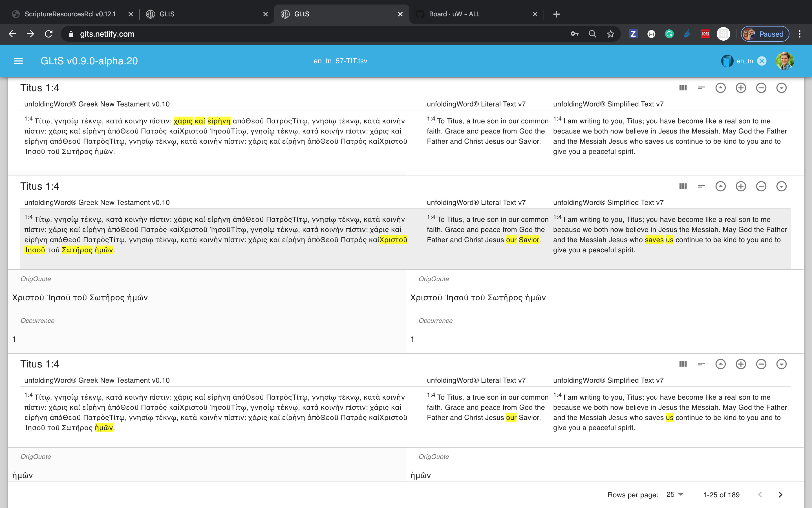Click the lines icon in third Titus 1:4 row

[x=701, y=364]
